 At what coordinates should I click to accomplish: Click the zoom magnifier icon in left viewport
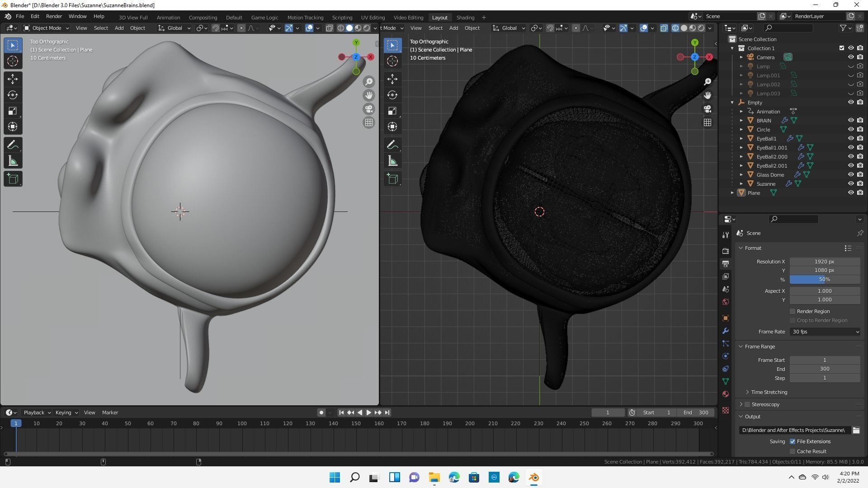tap(369, 81)
